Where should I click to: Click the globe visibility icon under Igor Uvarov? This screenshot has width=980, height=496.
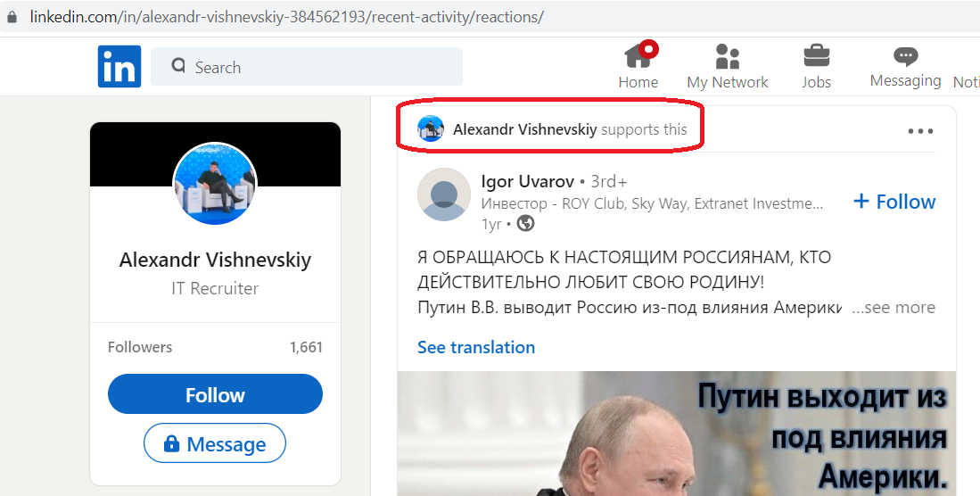point(525,223)
